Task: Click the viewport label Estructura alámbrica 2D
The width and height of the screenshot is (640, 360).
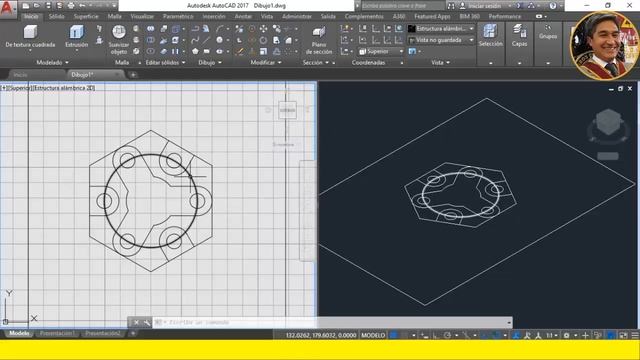Action: click(64, 88)
